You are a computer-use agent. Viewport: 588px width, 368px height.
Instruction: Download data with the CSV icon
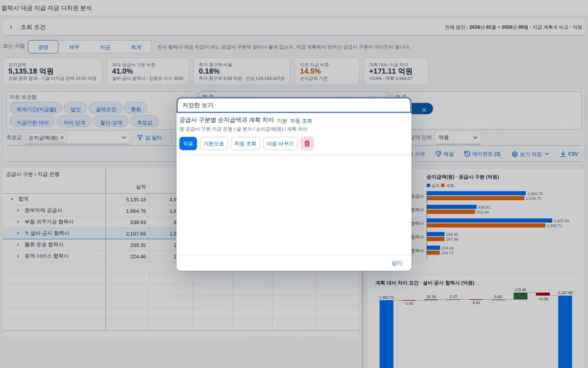tap(569, 154)
